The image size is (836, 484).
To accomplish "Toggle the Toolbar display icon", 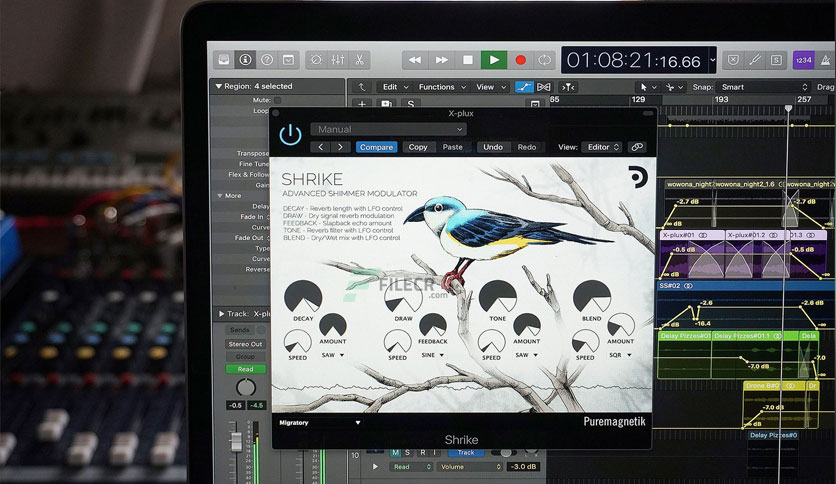I will tap(288, 60).
